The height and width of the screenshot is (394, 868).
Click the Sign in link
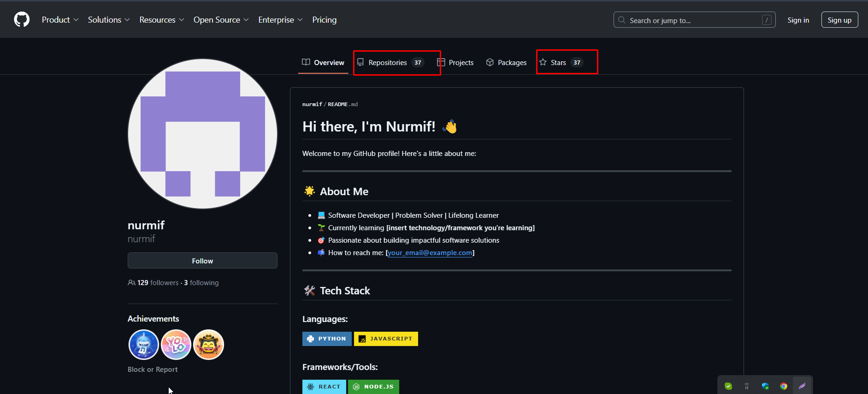(x=798, y=20)
